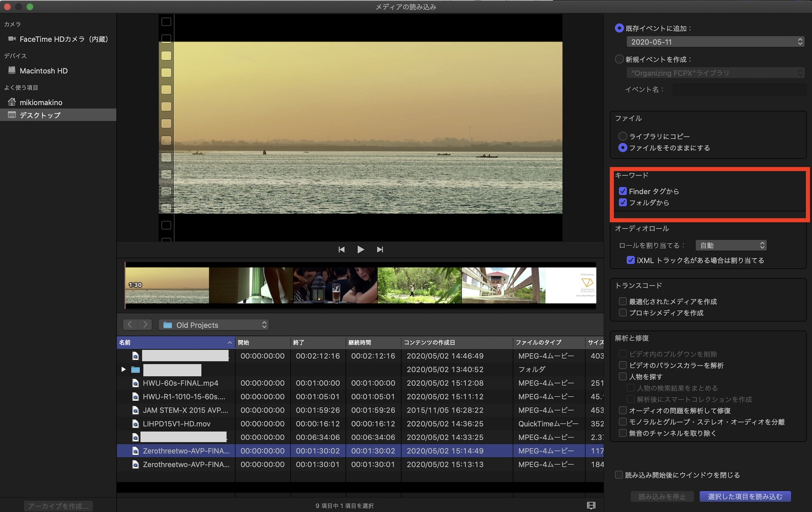Select Macintosh HD device
This screenshot has width=812, height=512.
(x=43, y=71)
